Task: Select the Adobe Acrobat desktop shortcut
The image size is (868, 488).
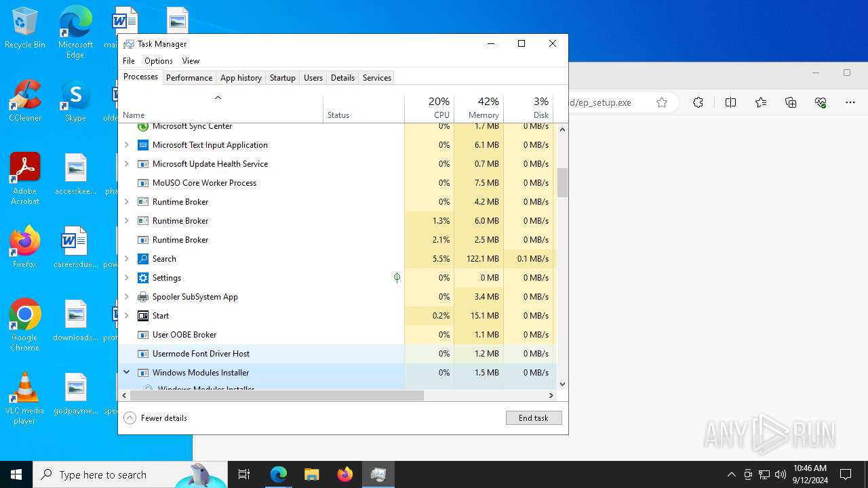Action: point(25,179)
